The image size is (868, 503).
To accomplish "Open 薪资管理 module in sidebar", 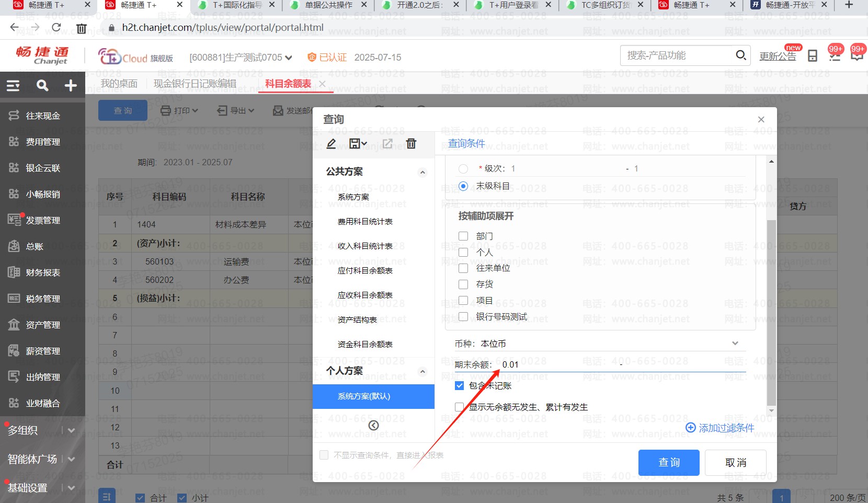I will click(x=42, y=351).
